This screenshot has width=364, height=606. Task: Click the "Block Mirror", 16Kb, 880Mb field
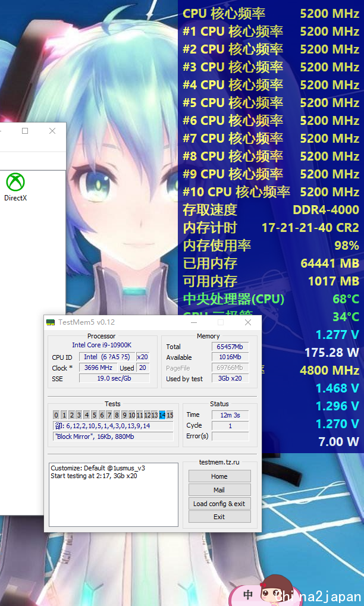[113, 437]
